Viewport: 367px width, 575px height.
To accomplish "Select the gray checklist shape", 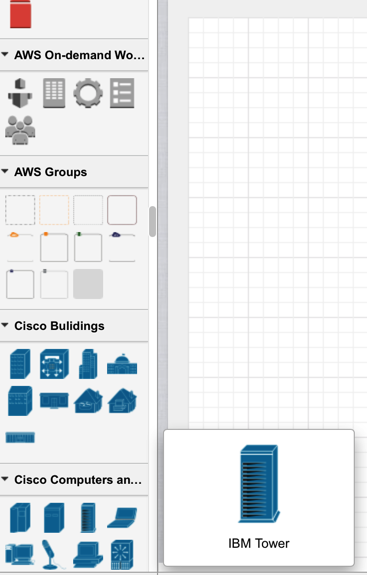I will click(x=122, y=93).
